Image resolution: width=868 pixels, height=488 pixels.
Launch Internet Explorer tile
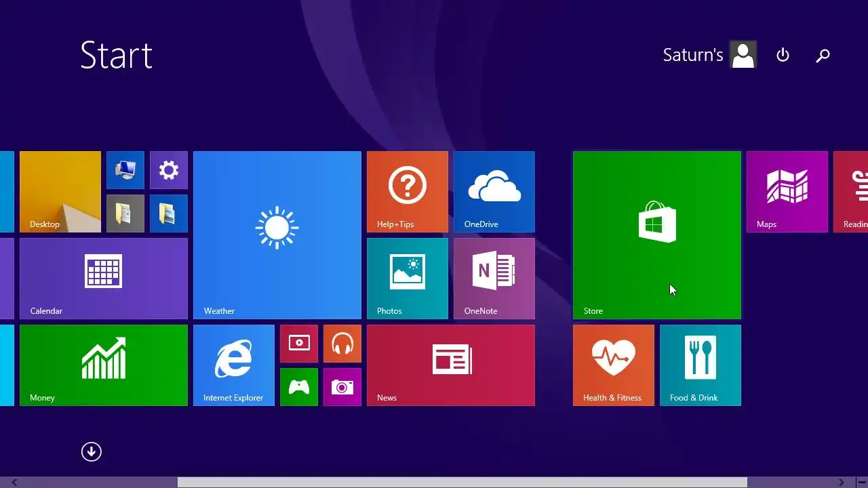click(234, 365)
